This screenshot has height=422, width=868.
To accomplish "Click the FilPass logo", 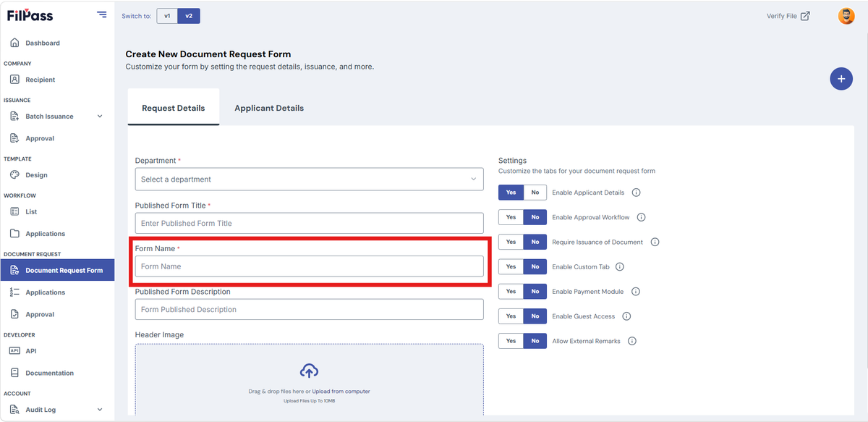I will click(x=30, y=15).
